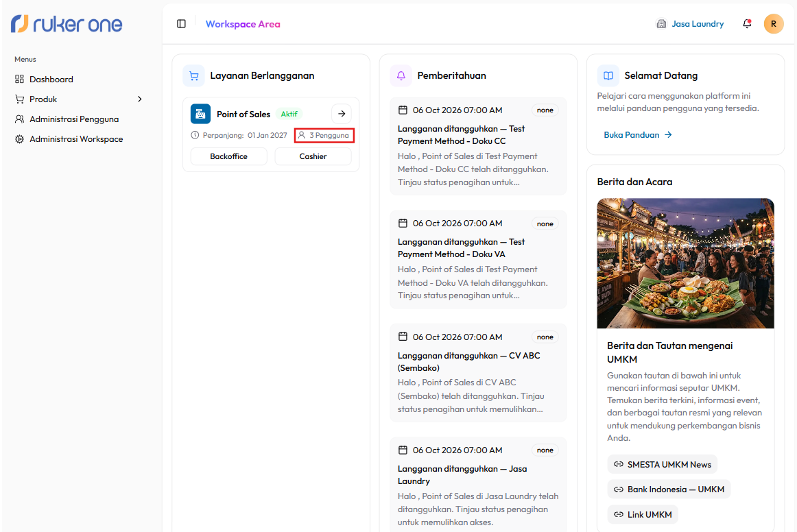Open Bank Indonesia — UMKM link

[x=669, y=489]
